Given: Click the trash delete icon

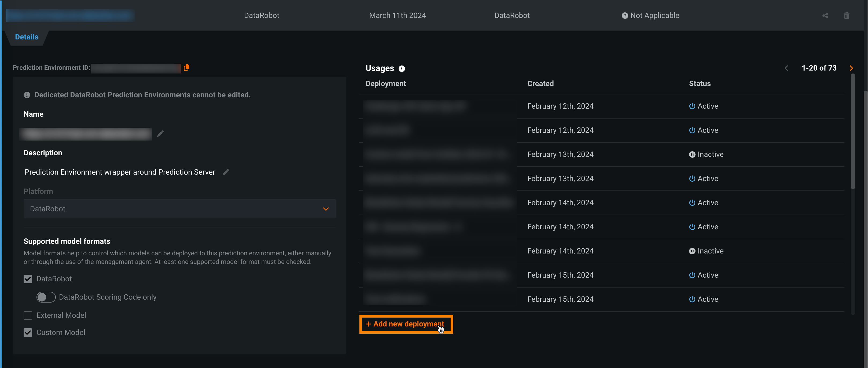Looking at the screenshot, I should coord(847,16).
